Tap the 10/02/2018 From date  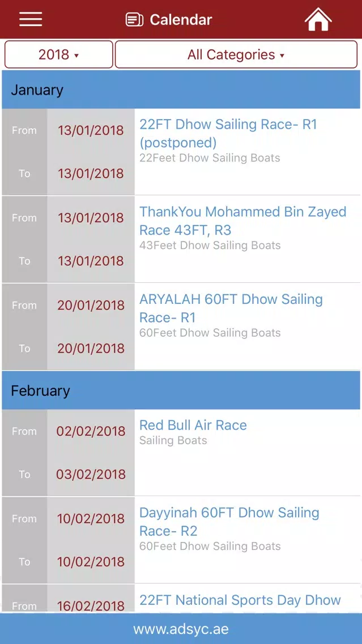(x=91, y=519)
